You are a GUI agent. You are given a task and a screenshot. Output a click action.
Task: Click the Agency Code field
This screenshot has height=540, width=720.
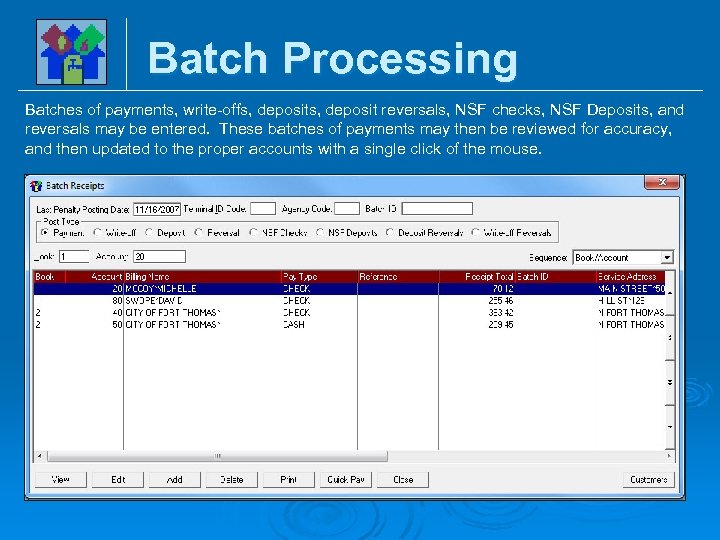[347, 209]
